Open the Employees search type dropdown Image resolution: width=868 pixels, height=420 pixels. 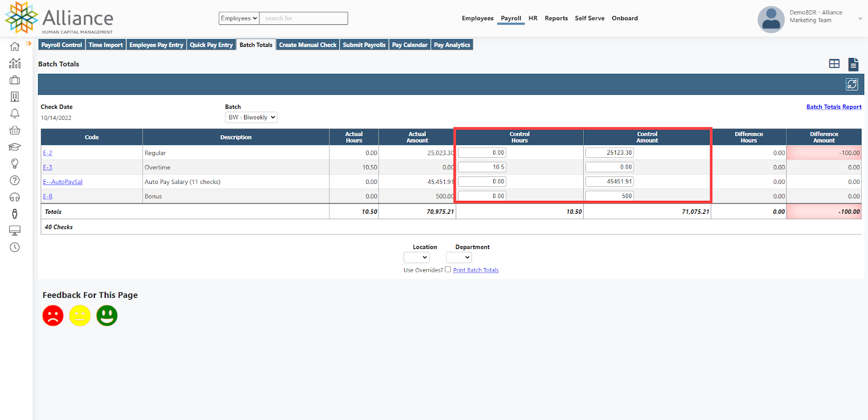click(x=239, y=18)
